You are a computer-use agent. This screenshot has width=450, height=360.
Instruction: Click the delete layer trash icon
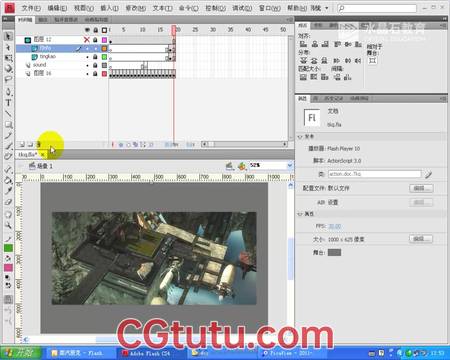[x=38, y=144]
